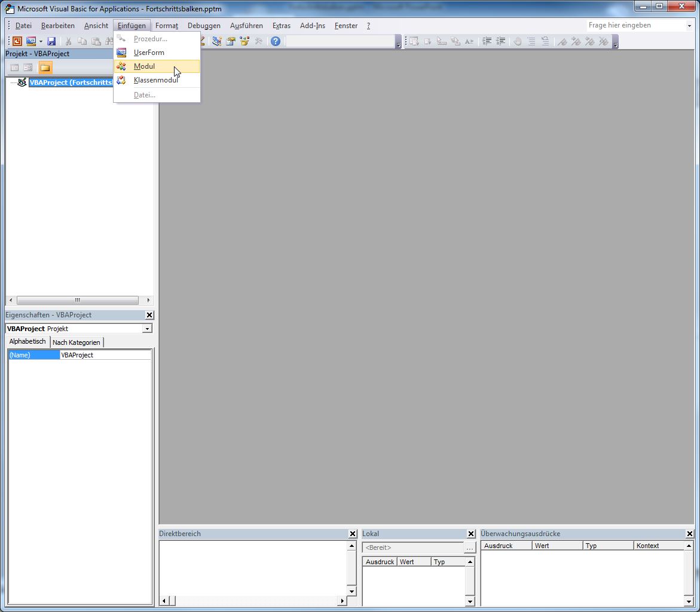Select the VBAProject (Fortschritts...) tree node

click(x=71, y=82)
